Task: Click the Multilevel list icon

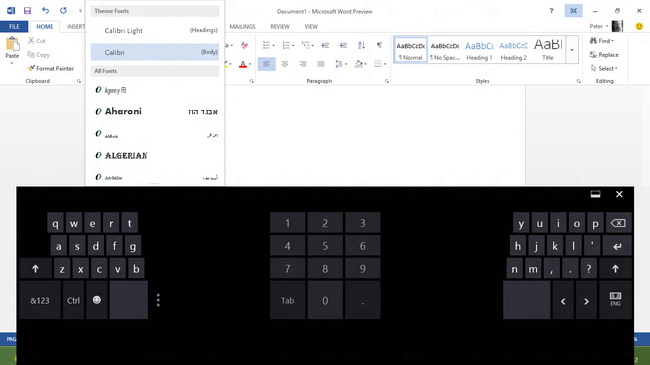Action: pos(306,45)
